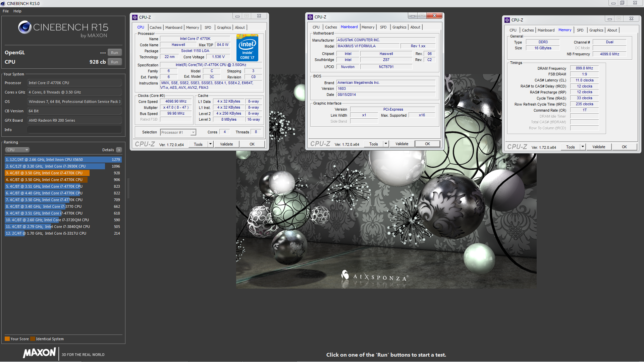The height and width of the screenshot is (362, 644).
Task: Open About tab in first CPU-Z window
Action: point(240,27)
